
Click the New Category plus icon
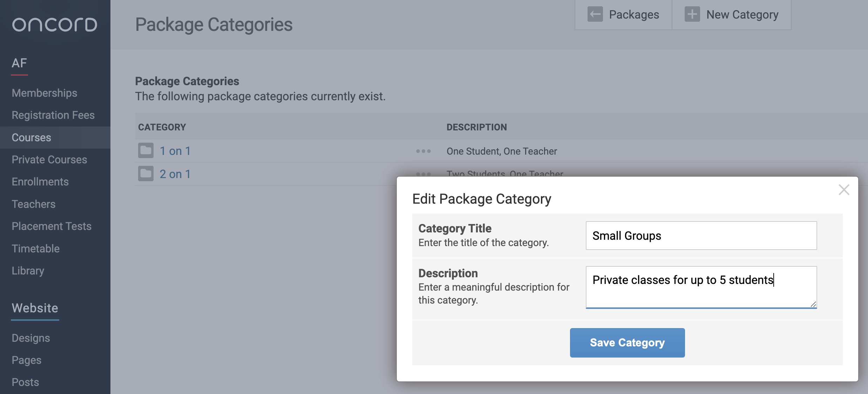pyautogui.click(x=692, y=14)
